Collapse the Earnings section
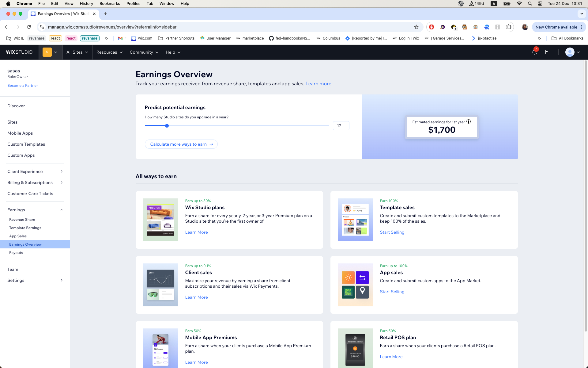This screenshot has height=368, width=588. coord(35,210)
